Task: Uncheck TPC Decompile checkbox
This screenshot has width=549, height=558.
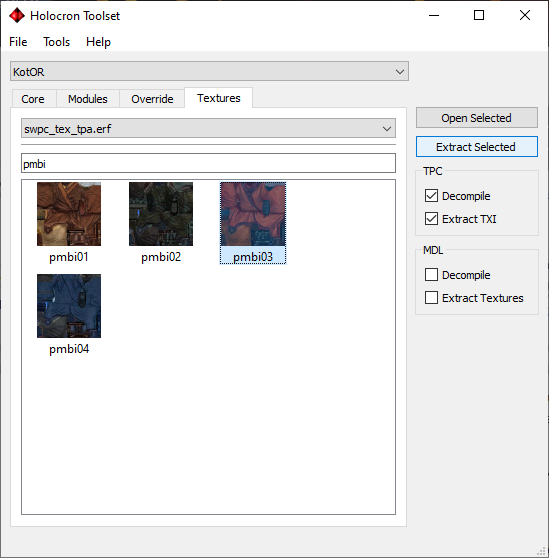Action: [x=431, y=196]
